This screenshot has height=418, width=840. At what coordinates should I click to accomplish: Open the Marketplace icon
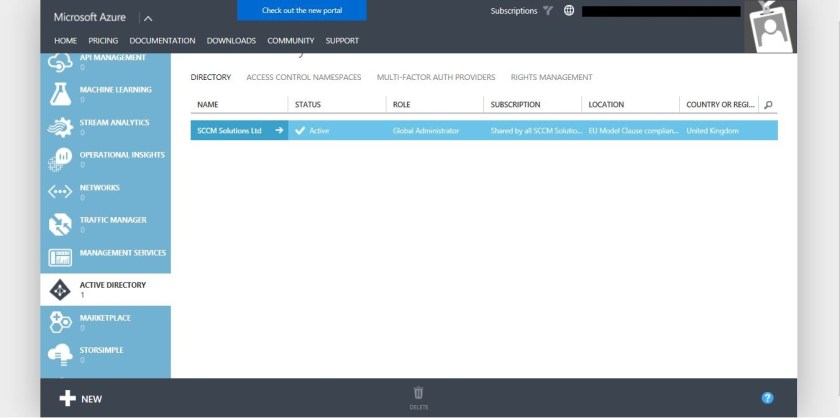(60, 322)
